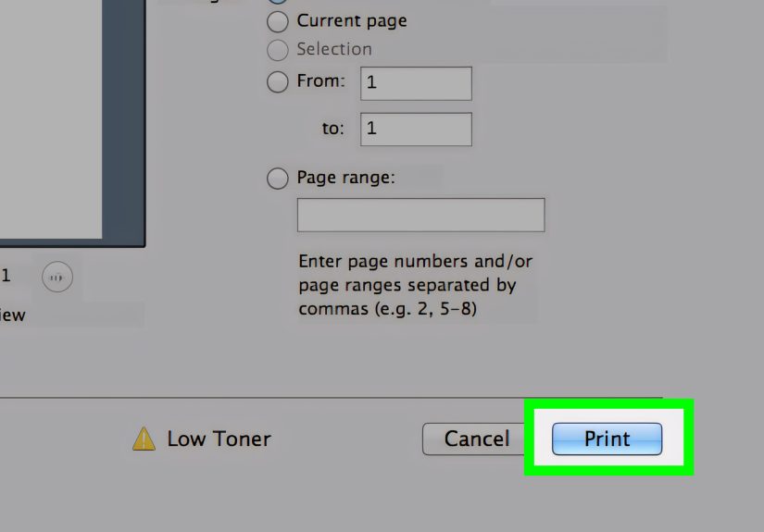
Task: Click the Cancel button
Action: [473, 439]
